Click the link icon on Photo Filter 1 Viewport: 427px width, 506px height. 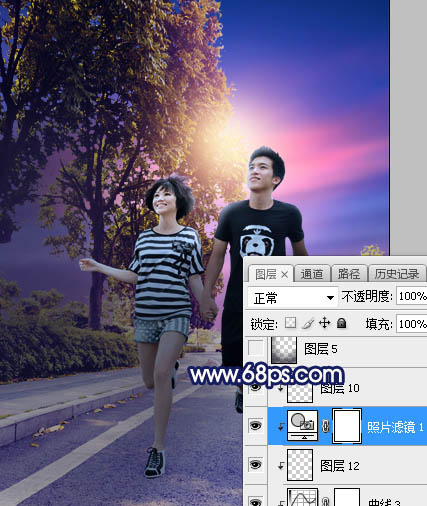point(325,426)
